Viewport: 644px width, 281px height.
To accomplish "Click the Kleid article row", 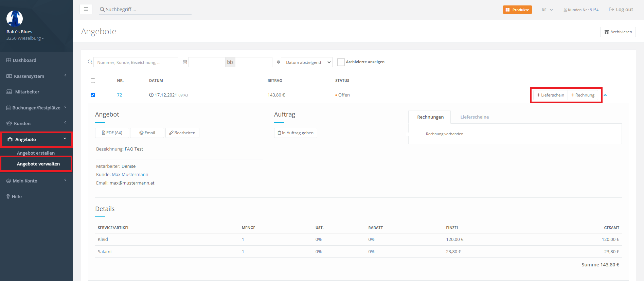I will pyautogui.click(x=358, y=240).
